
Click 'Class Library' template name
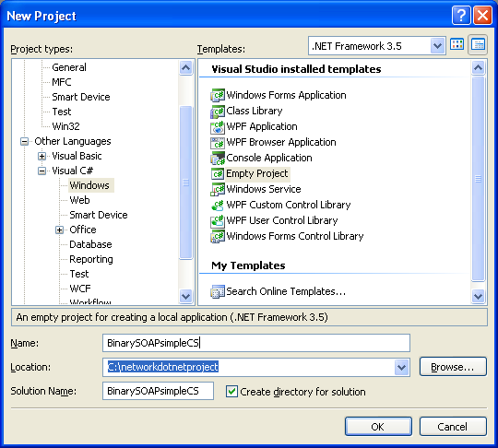(x=255, y=111)
